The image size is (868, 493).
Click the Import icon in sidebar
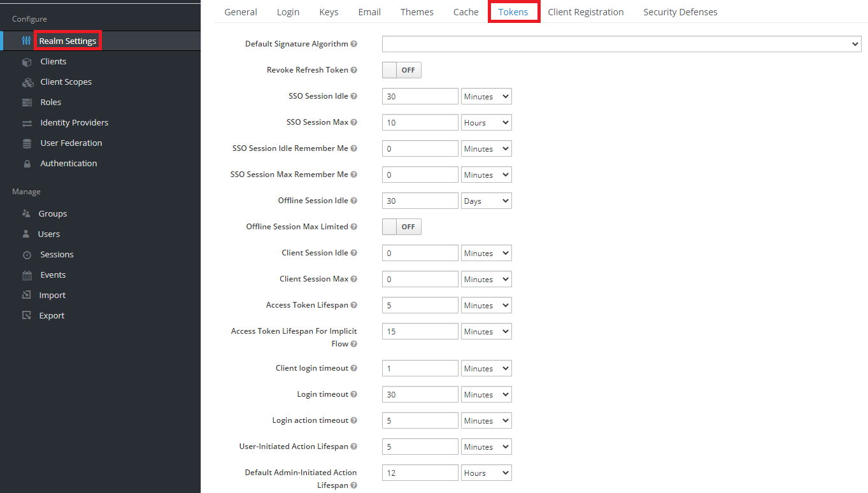coord(26,295)
